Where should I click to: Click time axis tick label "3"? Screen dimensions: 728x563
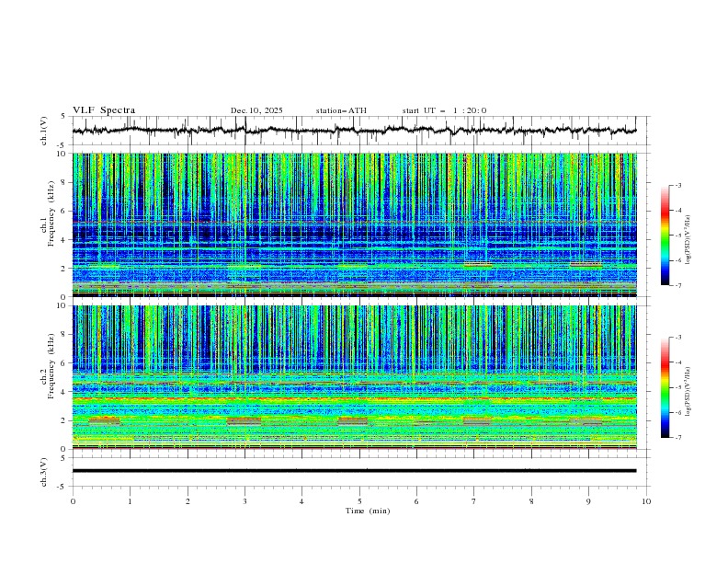point(245,501)
